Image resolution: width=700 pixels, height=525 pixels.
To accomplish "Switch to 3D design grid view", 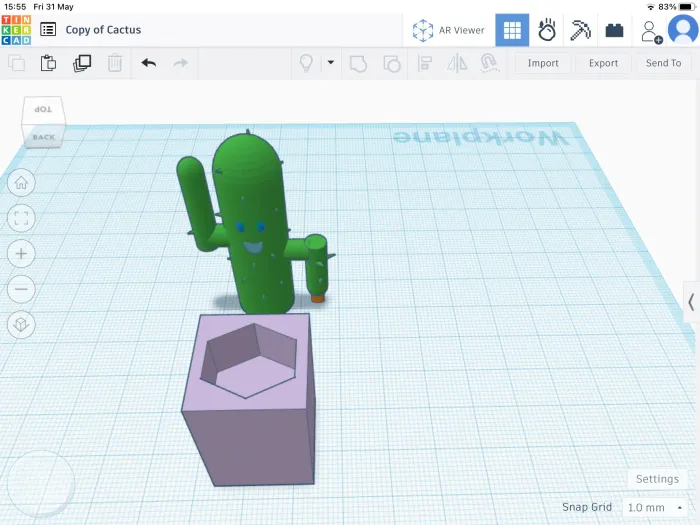I will (x=512, y=30).
